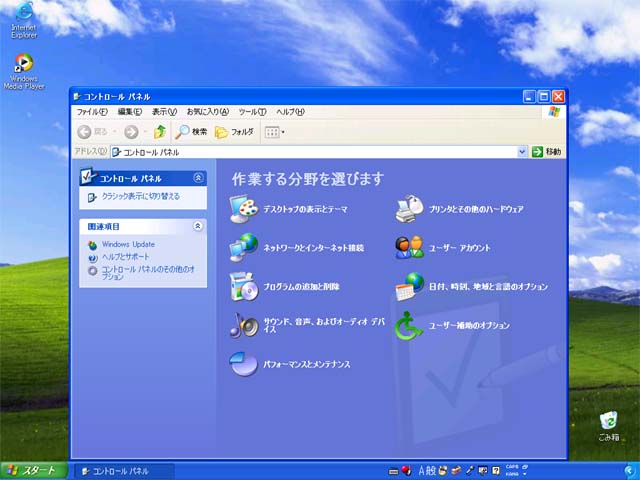Viewport: 640px width, 480px height.
Task: Click the forward arrow toolbar button
Action: [131, 131]
